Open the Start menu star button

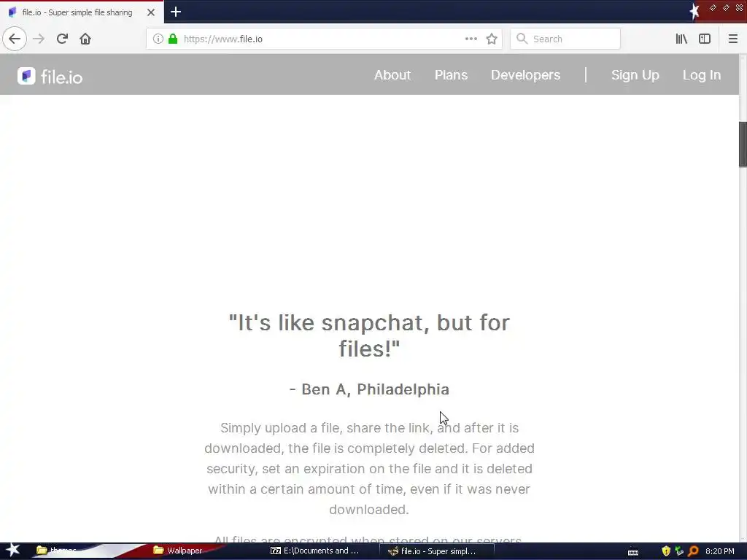tap(13, 551)
